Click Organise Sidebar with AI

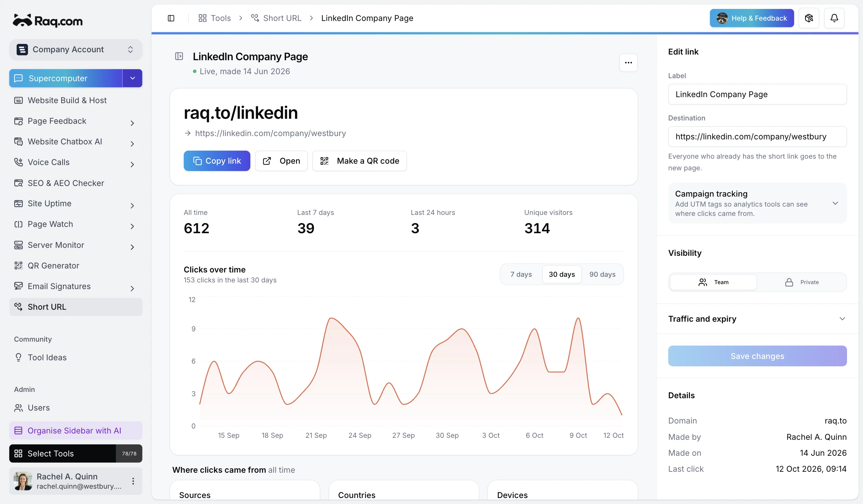pyautogui.click(x=76, y=430)
